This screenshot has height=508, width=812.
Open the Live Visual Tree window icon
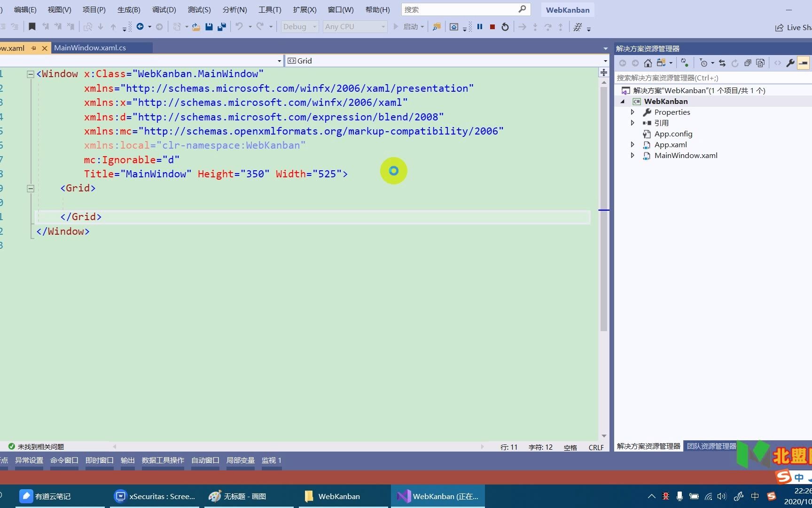(x=454, y=27)
